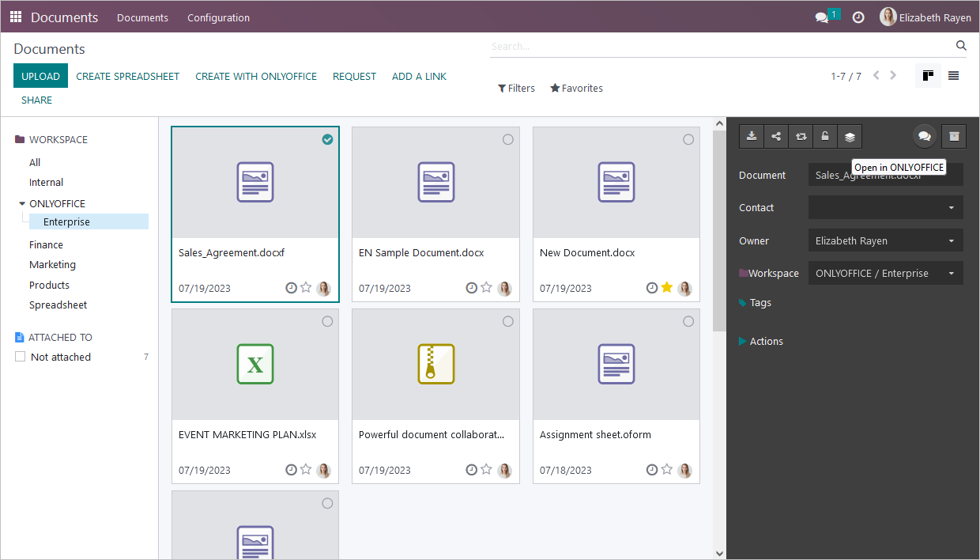Select the Enterprise workspace
Viewport: 980px width, 560px height.
coord(89,221)
